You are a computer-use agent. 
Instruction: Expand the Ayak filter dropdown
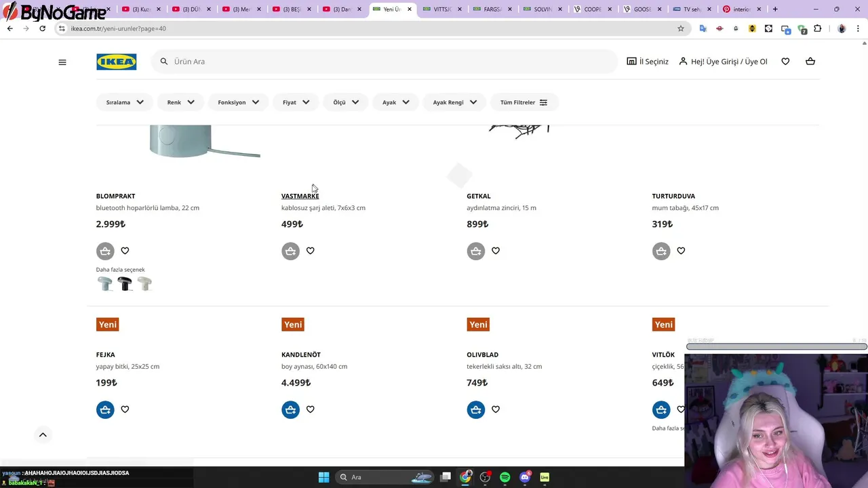click(x=395, y=102)
